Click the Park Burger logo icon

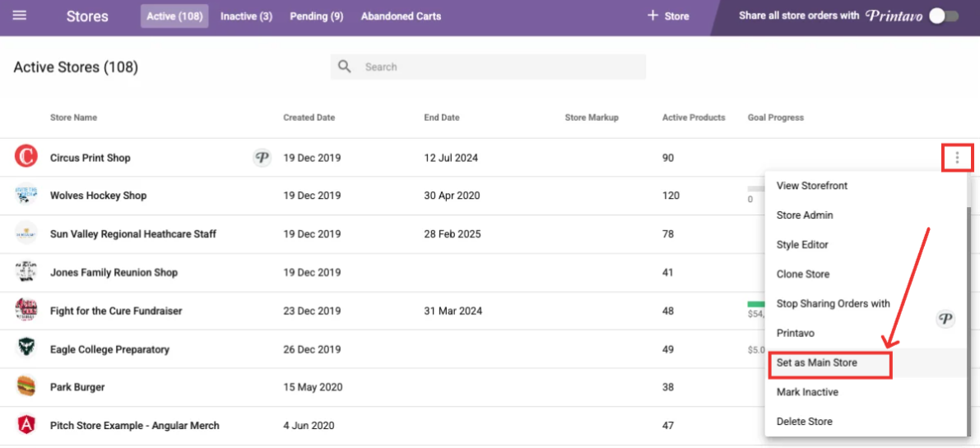[26, 387]
